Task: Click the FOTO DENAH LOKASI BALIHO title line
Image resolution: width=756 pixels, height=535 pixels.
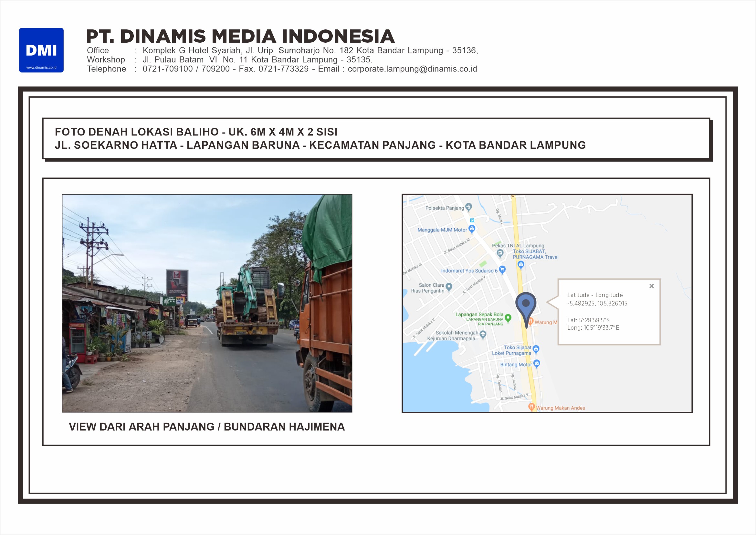Action: pos(196,132)
